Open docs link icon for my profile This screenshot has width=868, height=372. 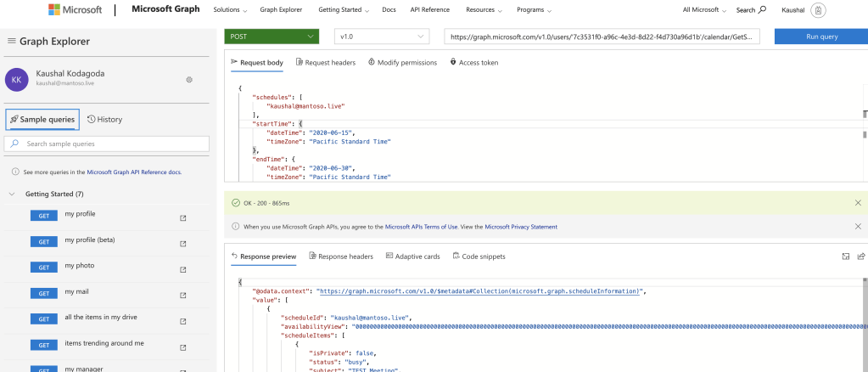tap(182, 217)
